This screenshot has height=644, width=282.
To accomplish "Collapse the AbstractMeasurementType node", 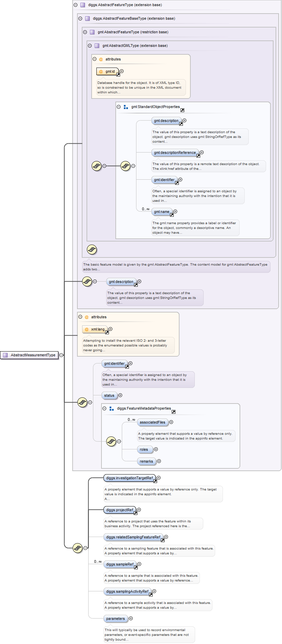I will pyautogui.click(x=61, y=355).
